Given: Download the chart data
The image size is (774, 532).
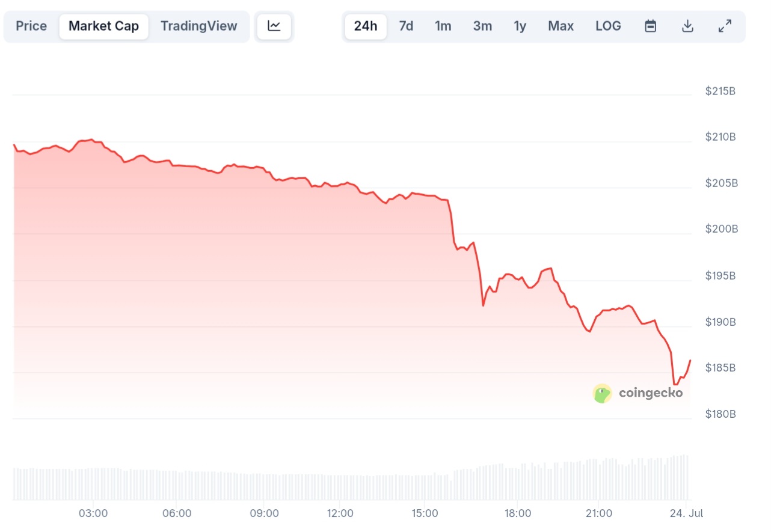Looking at the screenshot, I should point(687,26).
